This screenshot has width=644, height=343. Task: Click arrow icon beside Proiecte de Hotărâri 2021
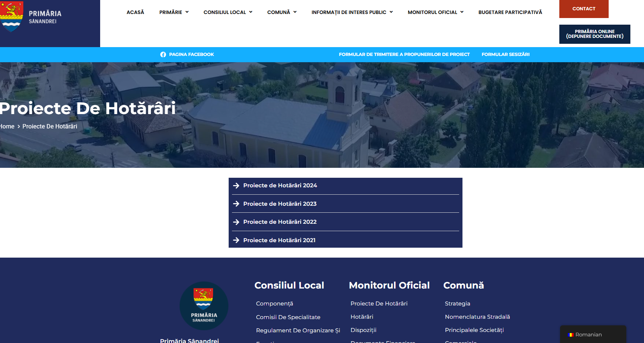coord(236,240)
